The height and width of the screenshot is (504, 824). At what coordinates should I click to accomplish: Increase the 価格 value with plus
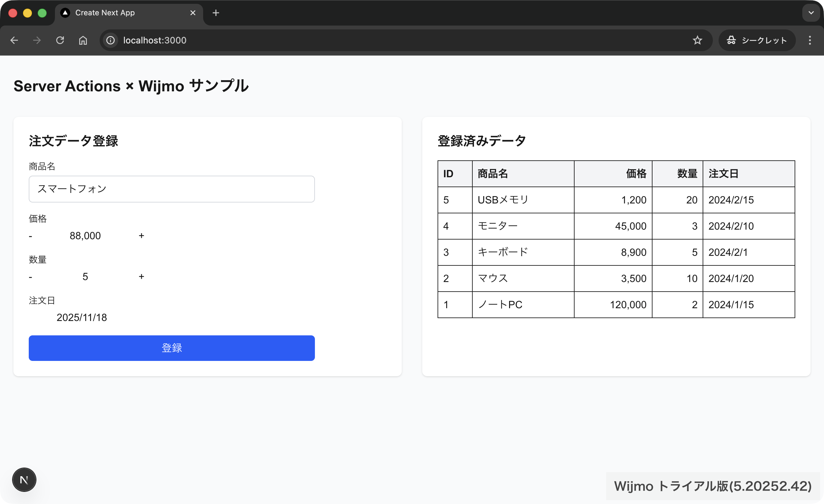141,236
